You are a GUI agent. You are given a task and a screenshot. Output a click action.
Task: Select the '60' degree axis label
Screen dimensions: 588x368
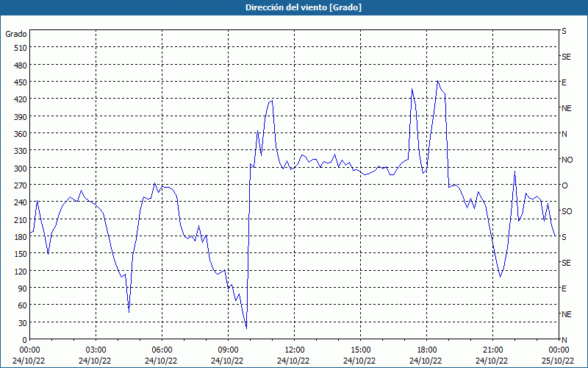point(23,305)
